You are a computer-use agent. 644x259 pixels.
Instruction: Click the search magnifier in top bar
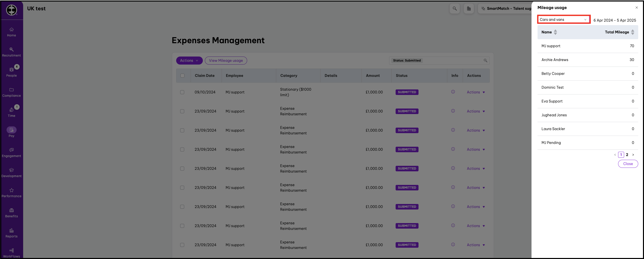point(454,9)
